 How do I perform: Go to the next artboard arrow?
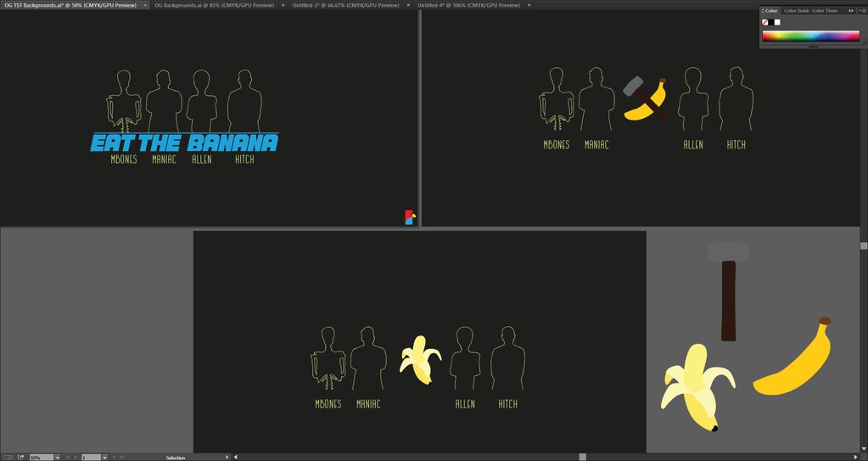click(x=115, y=457)
